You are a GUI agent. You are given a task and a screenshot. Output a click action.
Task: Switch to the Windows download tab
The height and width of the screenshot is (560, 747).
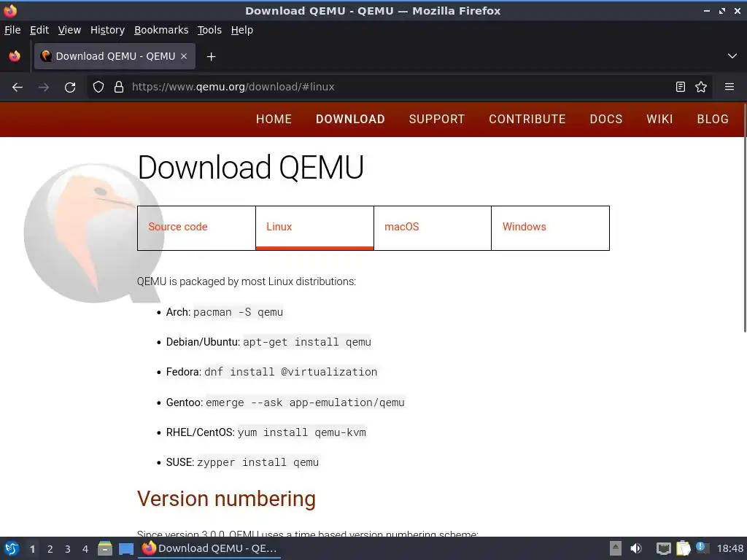point(550,228)
